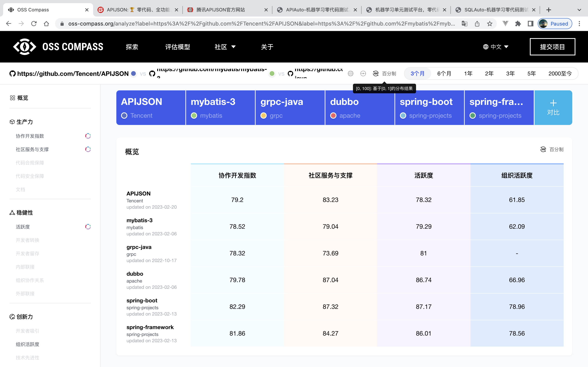Click the Google Translate icon in address bar
588x367 pixels.
point(464,24)
